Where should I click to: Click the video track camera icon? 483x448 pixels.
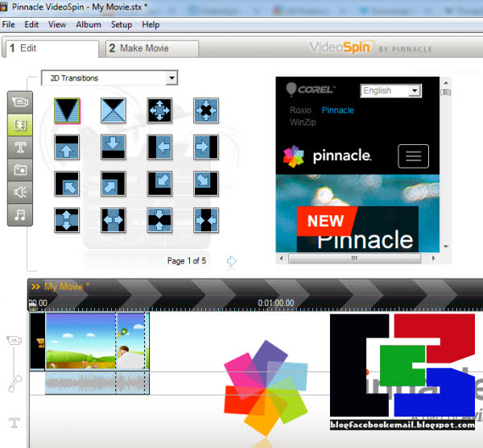coord(14,341)
